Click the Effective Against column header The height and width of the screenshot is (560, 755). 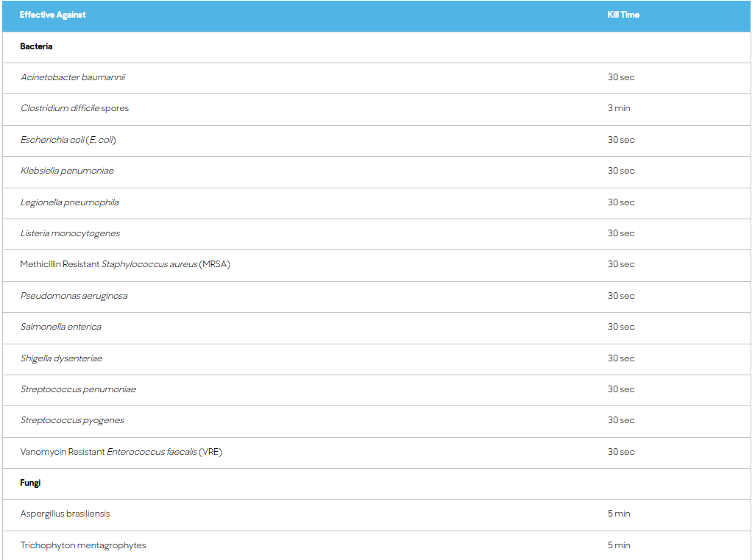pyautogui.click(x=52, y=15)
